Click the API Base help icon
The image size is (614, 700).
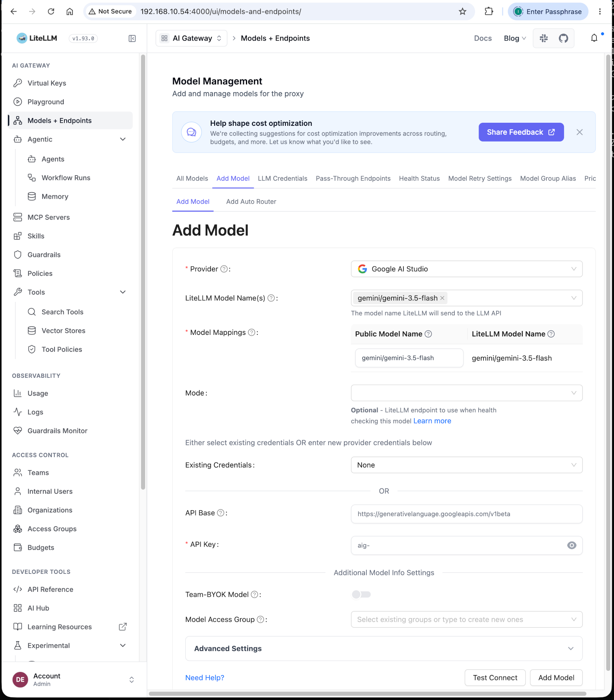coord(221,513)
